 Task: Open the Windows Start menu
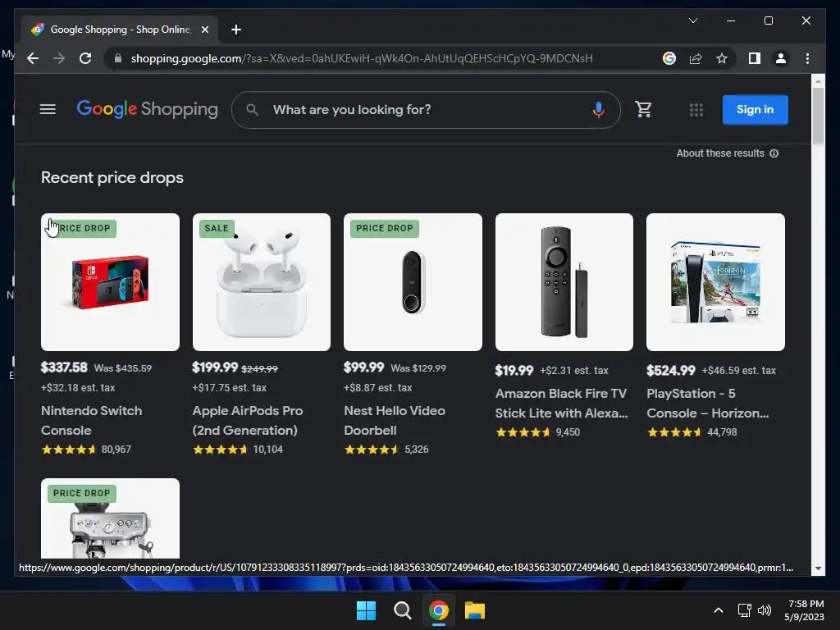367,610
